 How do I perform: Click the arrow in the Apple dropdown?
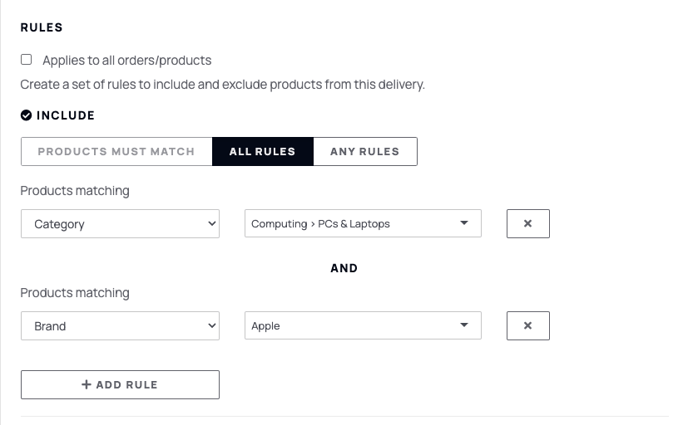click(464, 325)
